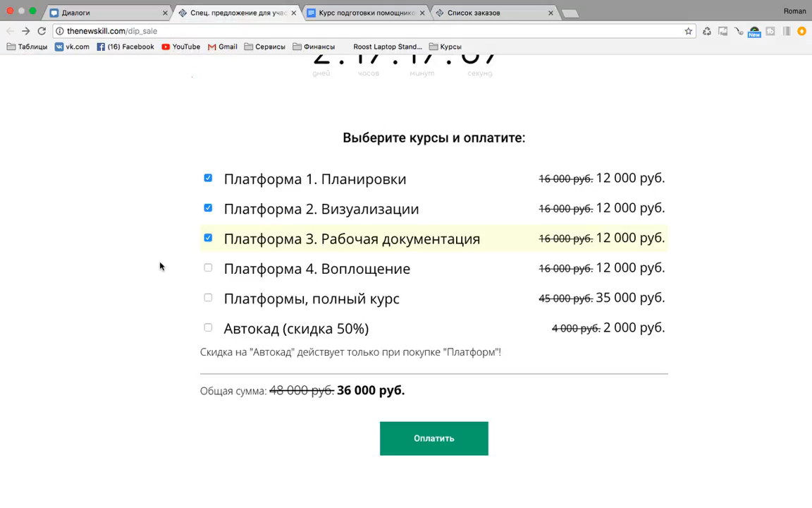Open the vk.com bookmark link
The height and width of the screenshot is (508, 812).
pyautogui.click(x=72, y=47)
